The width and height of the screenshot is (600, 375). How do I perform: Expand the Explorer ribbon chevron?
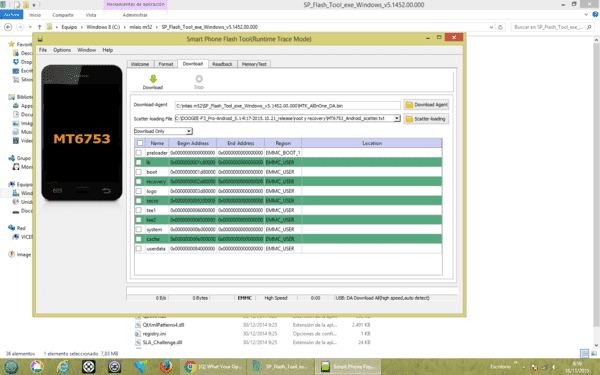[586, 15]
